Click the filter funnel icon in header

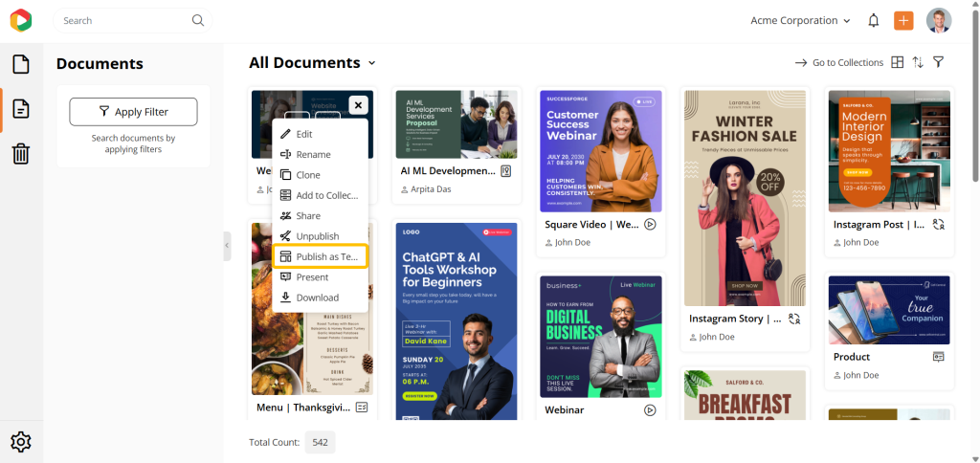(x=939, y=62)
